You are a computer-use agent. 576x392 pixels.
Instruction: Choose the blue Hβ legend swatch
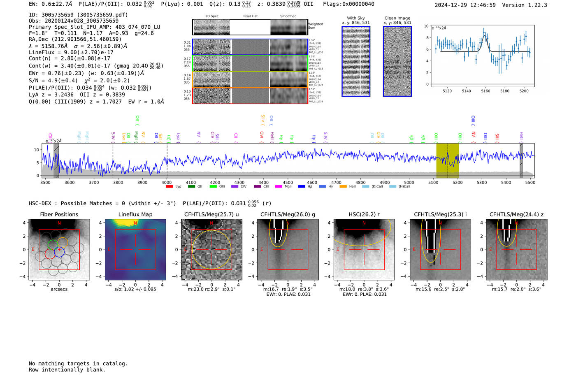[302, 187]
